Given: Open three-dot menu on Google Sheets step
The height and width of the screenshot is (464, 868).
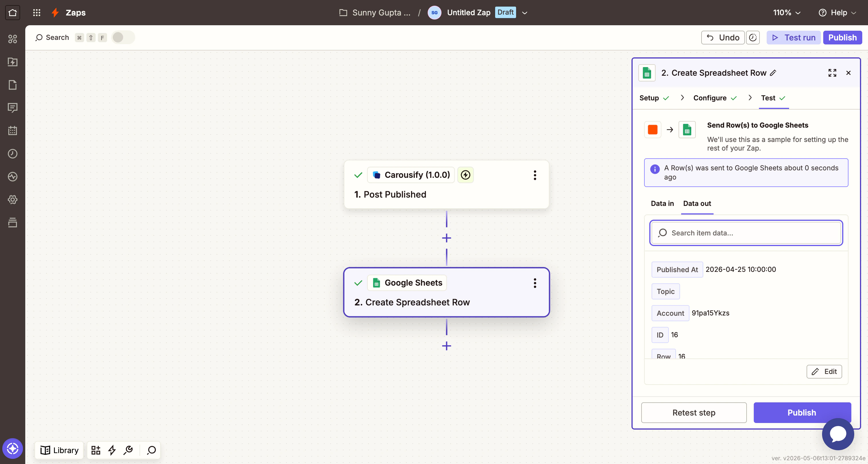Looking at the screenshot, I should [x=535, y=283].
